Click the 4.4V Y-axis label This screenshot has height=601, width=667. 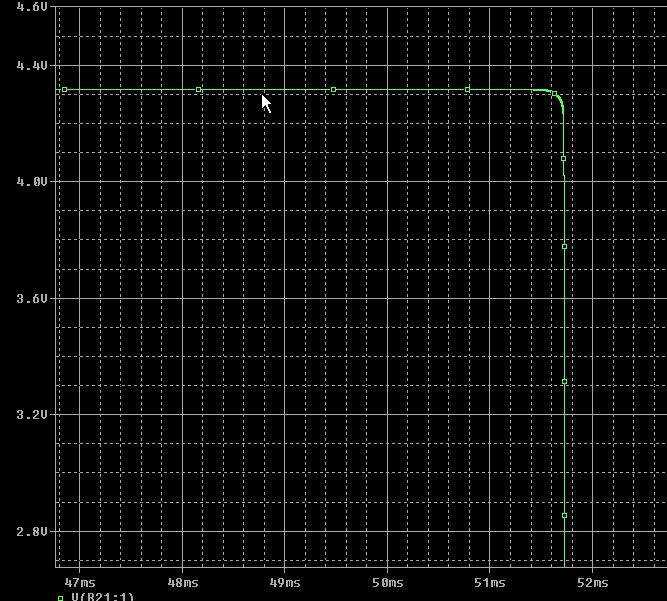[x=31, y=66]
